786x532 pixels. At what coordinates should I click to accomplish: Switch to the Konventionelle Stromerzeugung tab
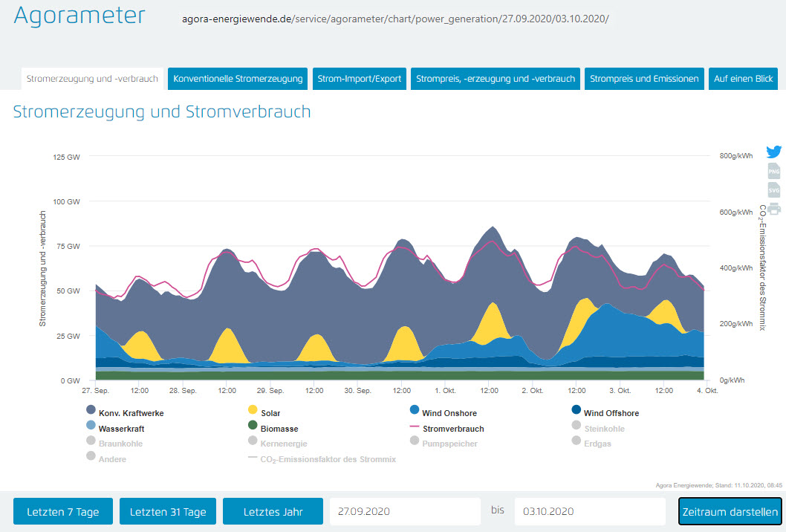click(x=238, y=79)
